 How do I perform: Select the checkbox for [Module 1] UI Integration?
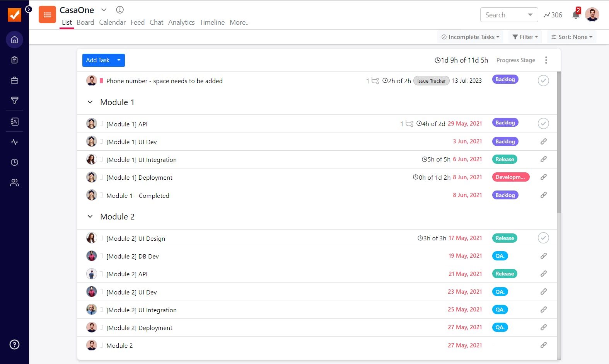(x=101, y=159)
